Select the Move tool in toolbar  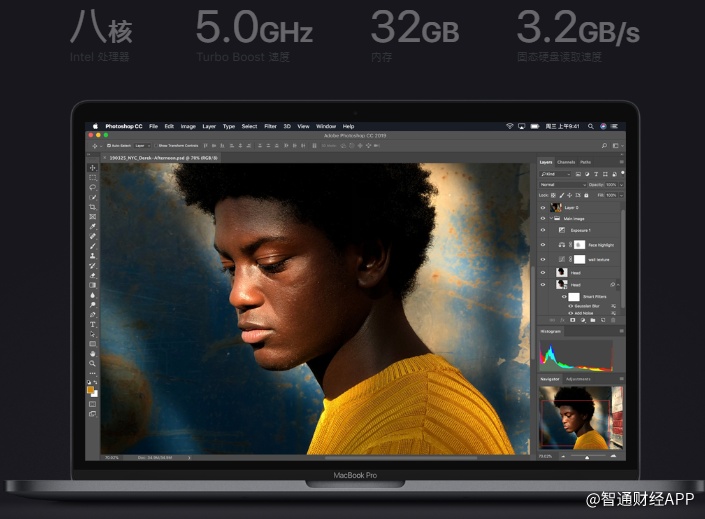93,168
